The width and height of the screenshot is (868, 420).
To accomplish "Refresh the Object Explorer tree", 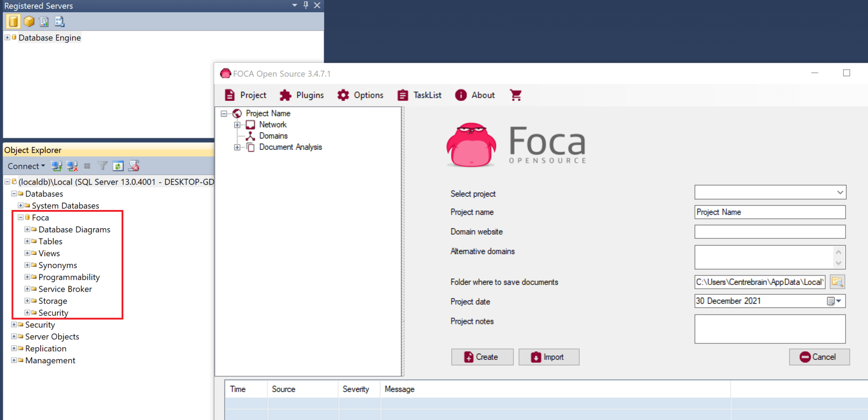I will 118,166.
